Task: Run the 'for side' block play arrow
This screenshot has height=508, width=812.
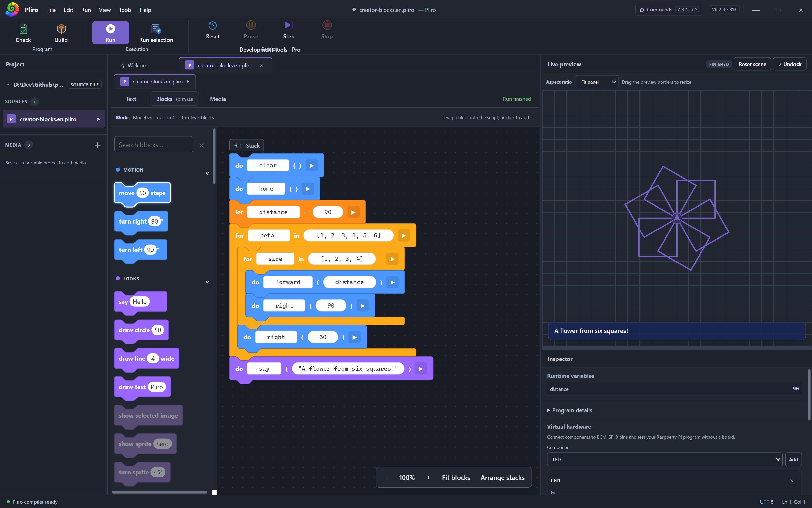Action: pyautogui.click(x=392, y=259)
